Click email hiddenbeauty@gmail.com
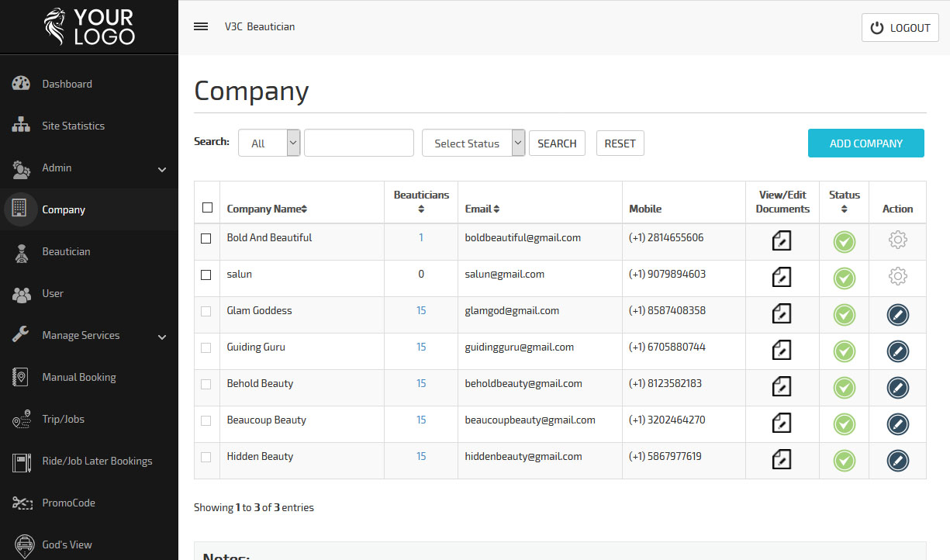 (523, 456)
